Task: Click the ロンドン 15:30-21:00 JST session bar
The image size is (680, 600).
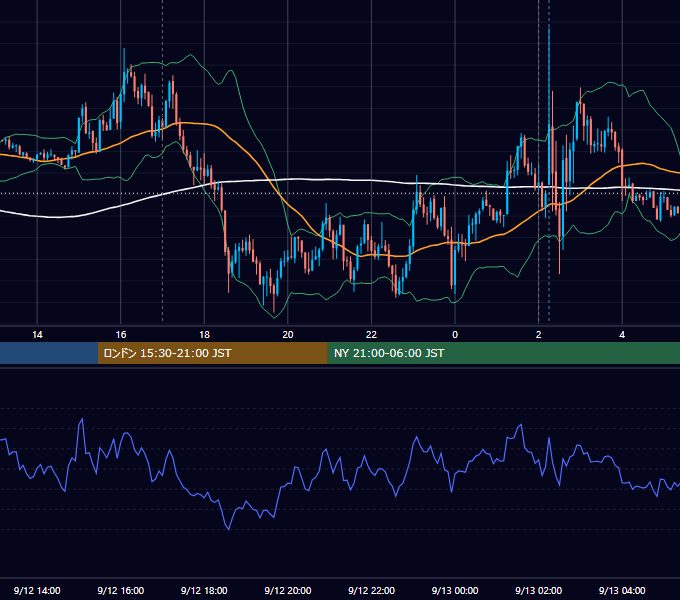Action: [x=212, y=353]
